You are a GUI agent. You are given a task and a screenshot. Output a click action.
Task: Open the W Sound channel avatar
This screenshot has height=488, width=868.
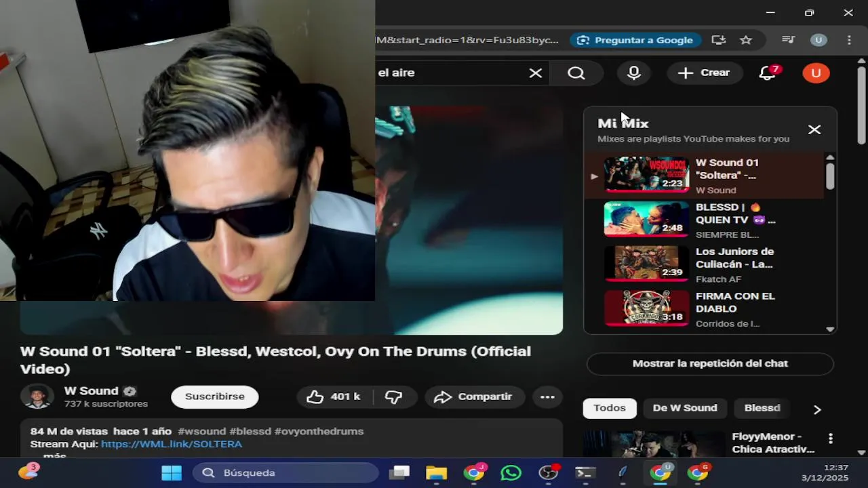pyautogui.click(x=37, y=396)
